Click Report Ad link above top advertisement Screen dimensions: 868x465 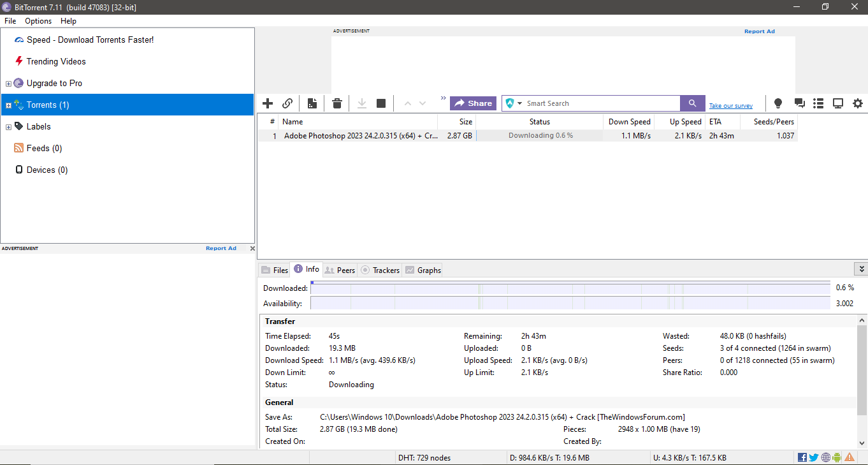tap(760, 31)
